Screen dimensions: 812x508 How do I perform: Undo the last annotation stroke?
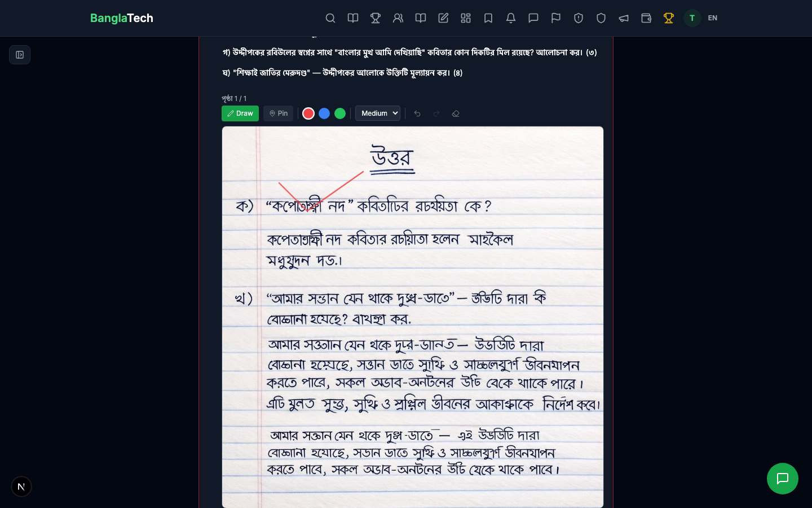pos(417,113)
